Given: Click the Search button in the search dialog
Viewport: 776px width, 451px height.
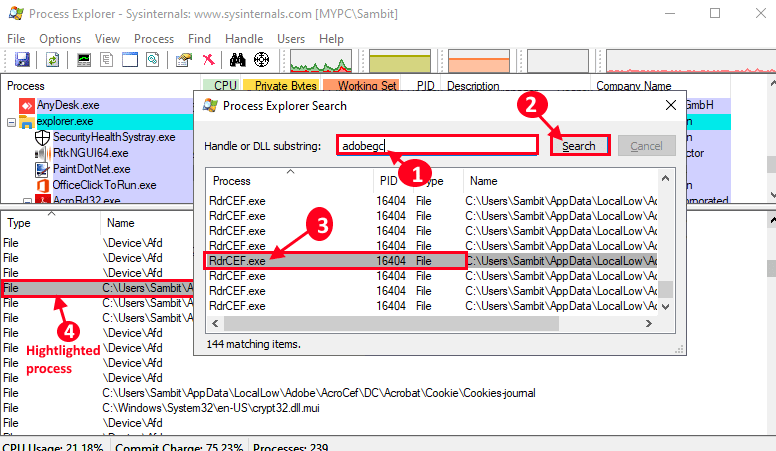Looking at the screenshot, I should click(580, 146).
